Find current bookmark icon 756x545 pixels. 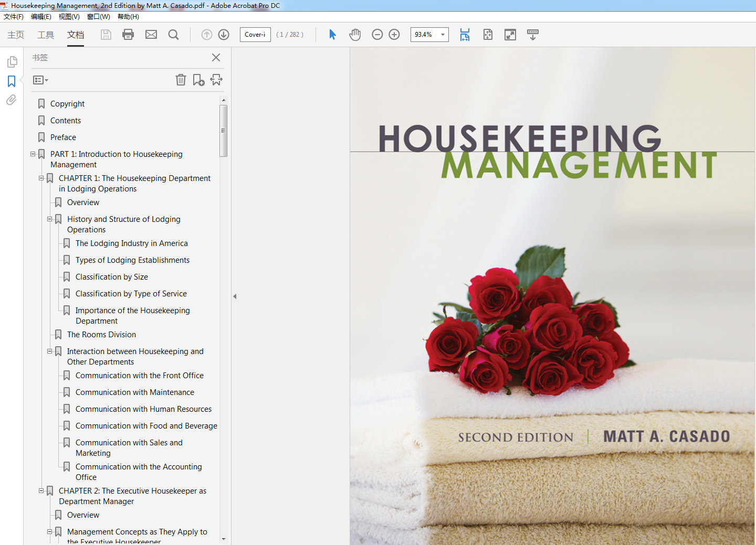(x=216, y=80)
